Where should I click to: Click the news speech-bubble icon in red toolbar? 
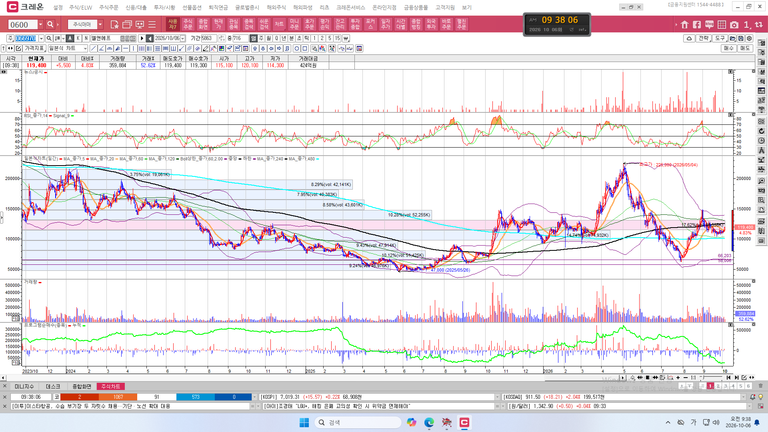(709, 24)
